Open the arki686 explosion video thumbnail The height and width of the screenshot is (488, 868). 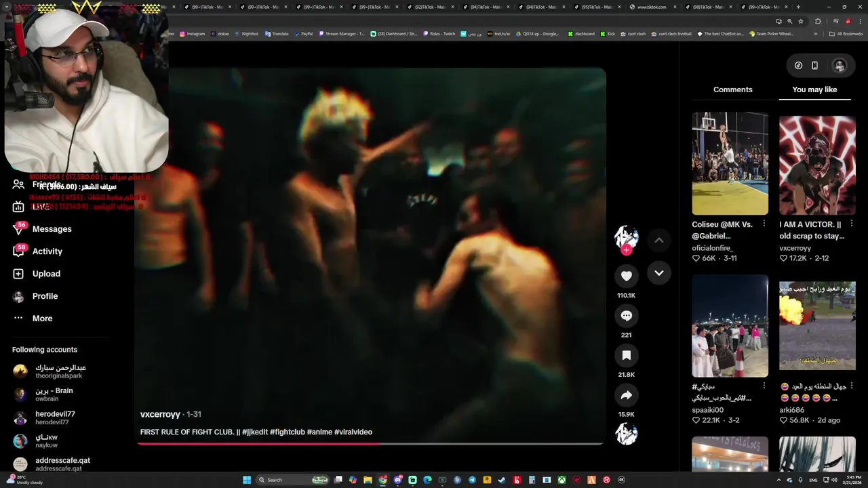coord(817,326)
